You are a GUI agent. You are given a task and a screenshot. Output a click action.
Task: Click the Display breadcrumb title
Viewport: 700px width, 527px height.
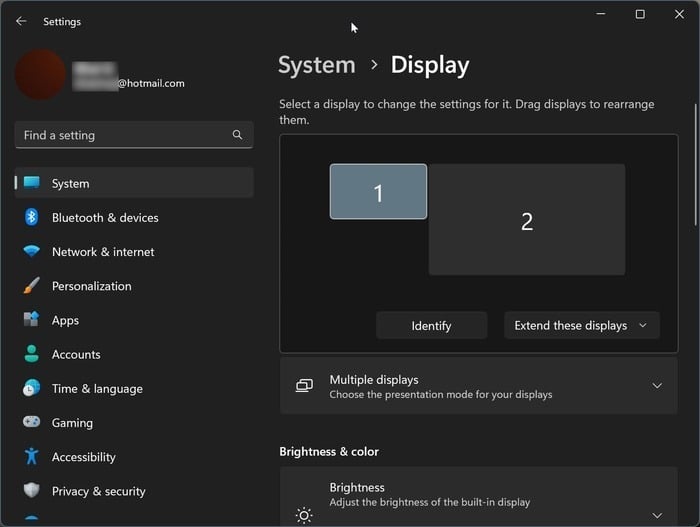click(430, 65)
